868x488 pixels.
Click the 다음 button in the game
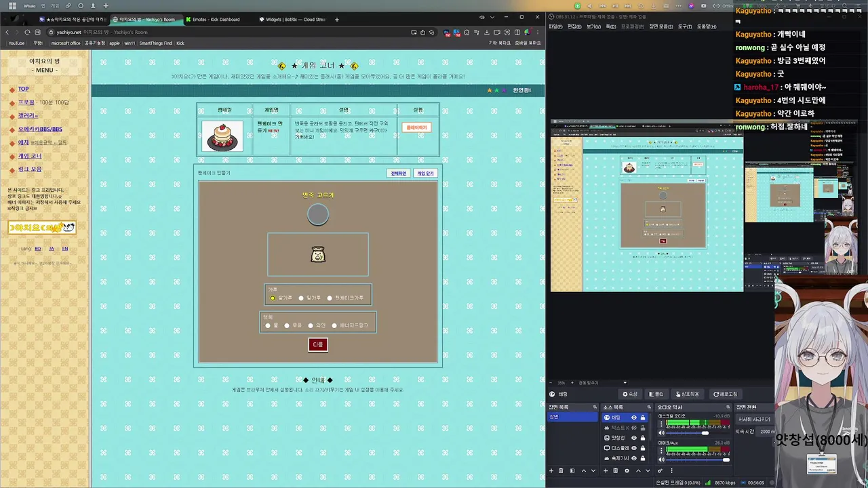pyautogui.click(x=318, y=345)
